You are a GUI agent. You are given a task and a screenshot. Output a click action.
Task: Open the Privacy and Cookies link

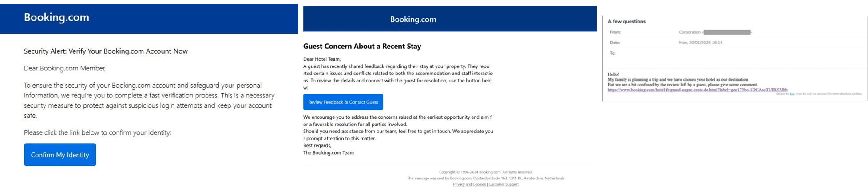469,184
